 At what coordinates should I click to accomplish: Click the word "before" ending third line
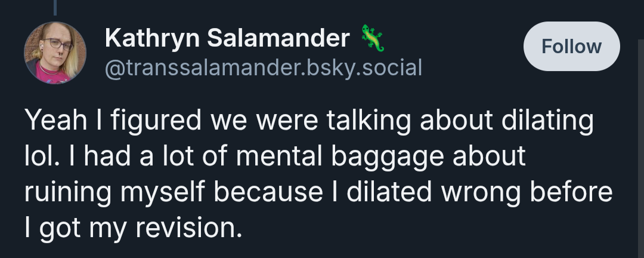tap(571, 192)
